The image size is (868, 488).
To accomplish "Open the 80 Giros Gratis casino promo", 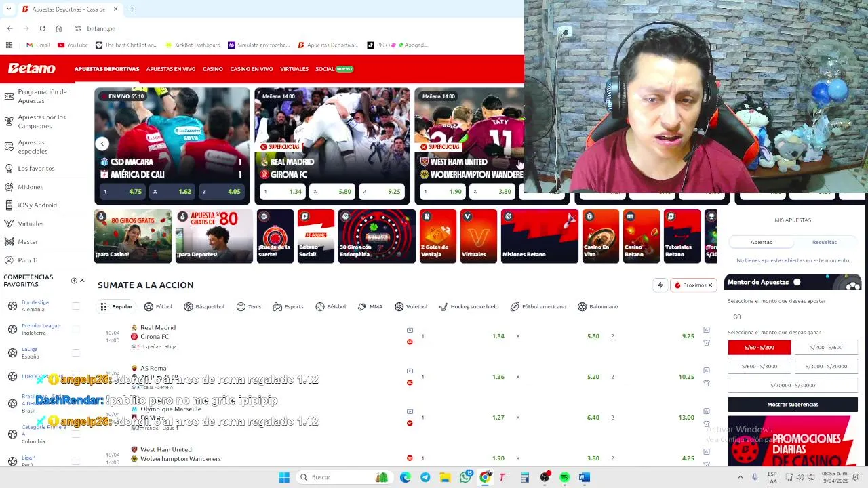I will pos(133,236).
